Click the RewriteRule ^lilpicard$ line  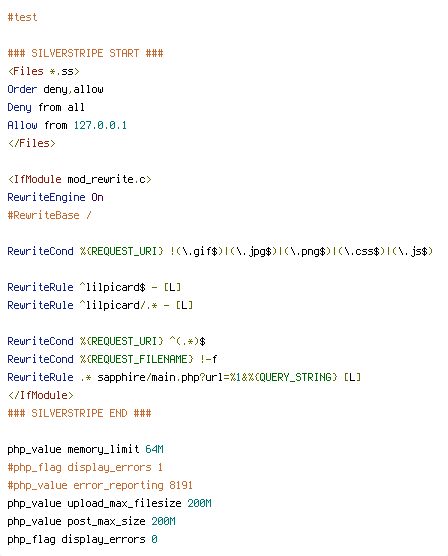[x=94, y=287]
